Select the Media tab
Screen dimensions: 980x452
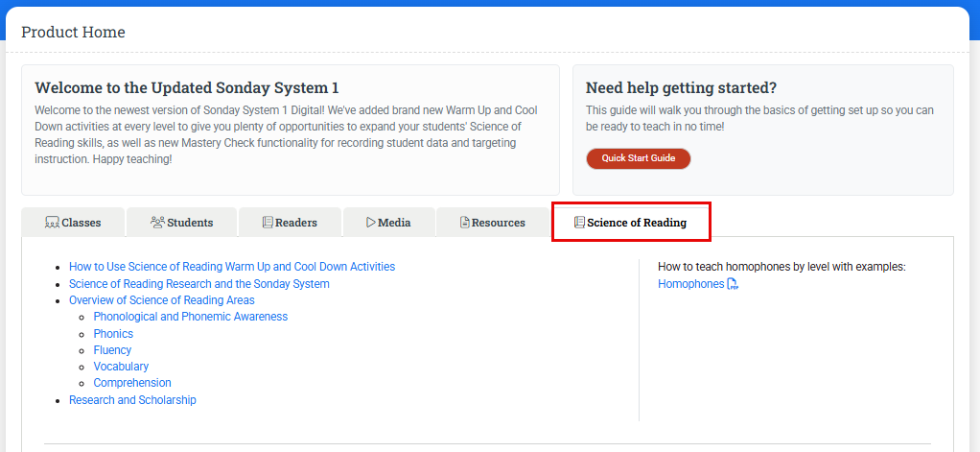pos(388,222)
